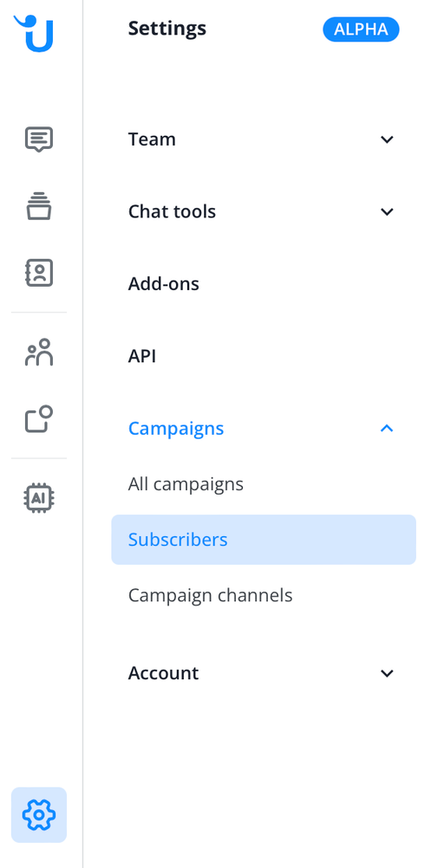Screen dimensions: 444x868
Task: Expand the Chat tools chevron
Action: pos(387,211)
